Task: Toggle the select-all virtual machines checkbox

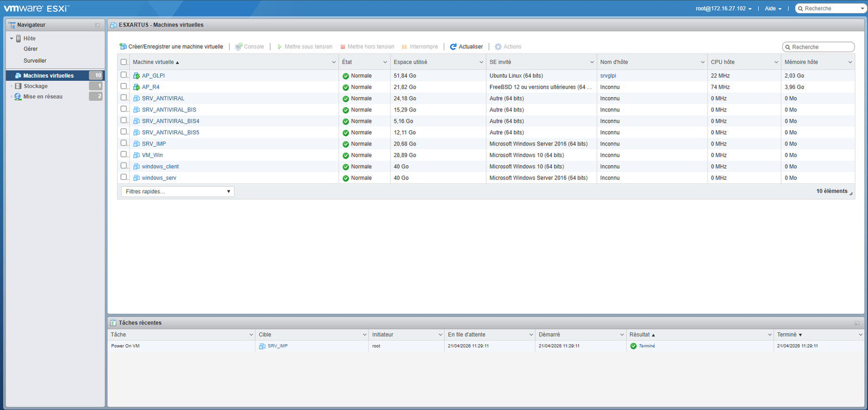Action: [124, 62]
